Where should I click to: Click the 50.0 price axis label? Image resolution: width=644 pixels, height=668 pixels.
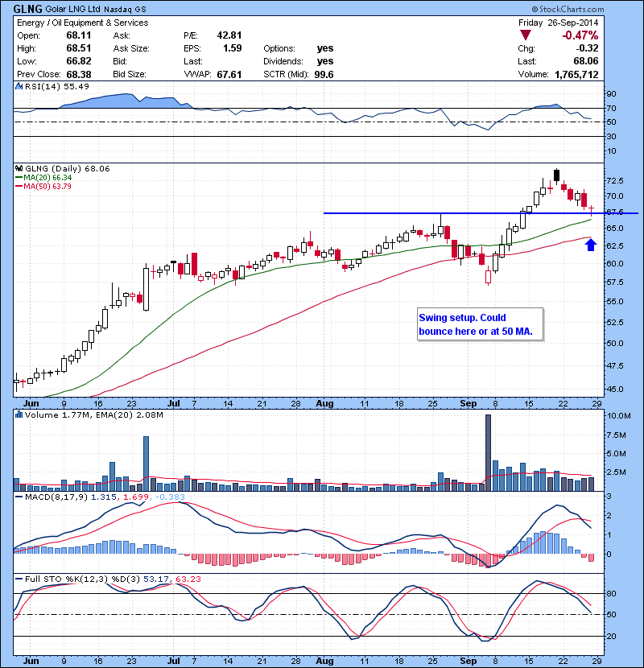click(x=614, y=343)
